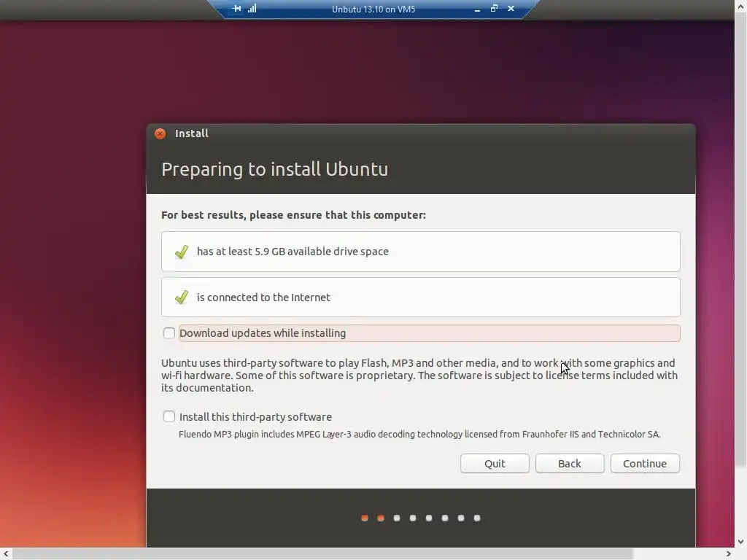Click green checkmark beside Internet connection row
The width and height of the screenshot is (747, 560).
[x=182, y=297]
